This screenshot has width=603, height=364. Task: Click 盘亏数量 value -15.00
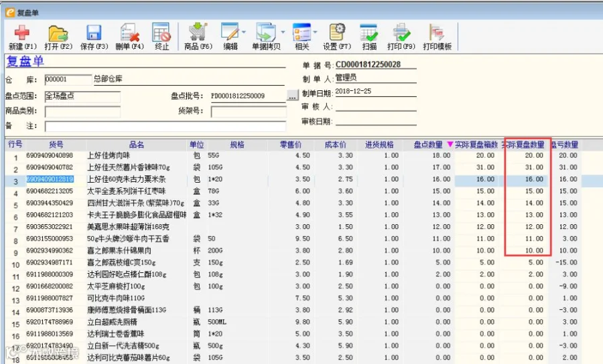coord(566,263)
